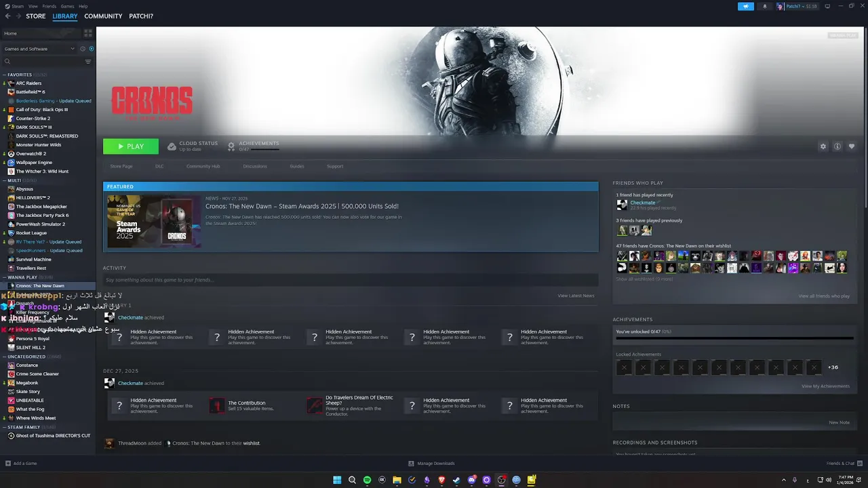Screen dimensions: 868x488
Task: Open The Contribution achievement icon
Action: click(x=217, y=406)
